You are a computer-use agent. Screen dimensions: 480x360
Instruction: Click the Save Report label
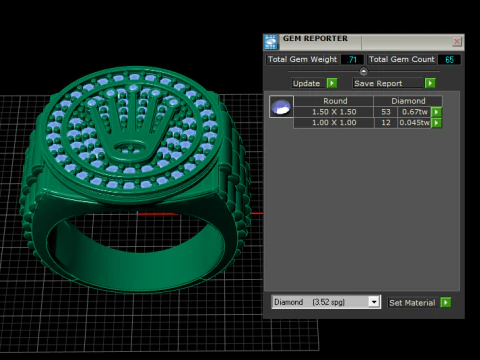coord(388,83)
